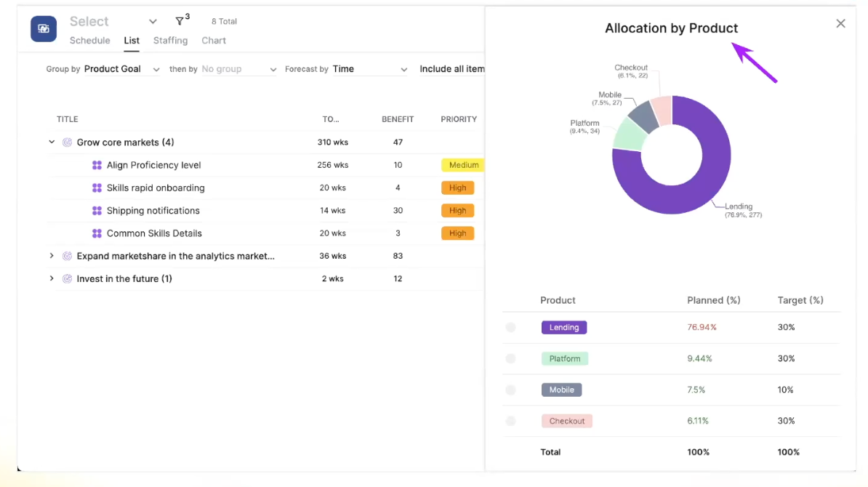Click the 7.5% planned value
The width and height of the screenshot is (868, 487).
[x=696, y=390]
